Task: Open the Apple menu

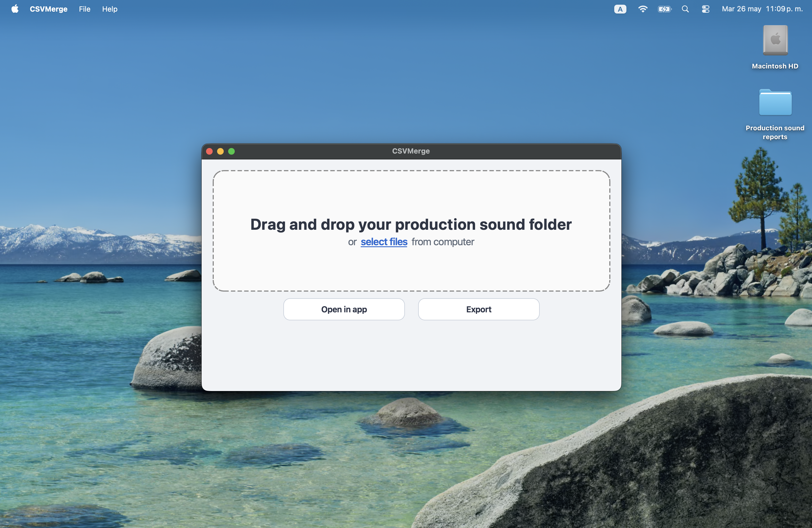Action: click(x=15, y=9)
